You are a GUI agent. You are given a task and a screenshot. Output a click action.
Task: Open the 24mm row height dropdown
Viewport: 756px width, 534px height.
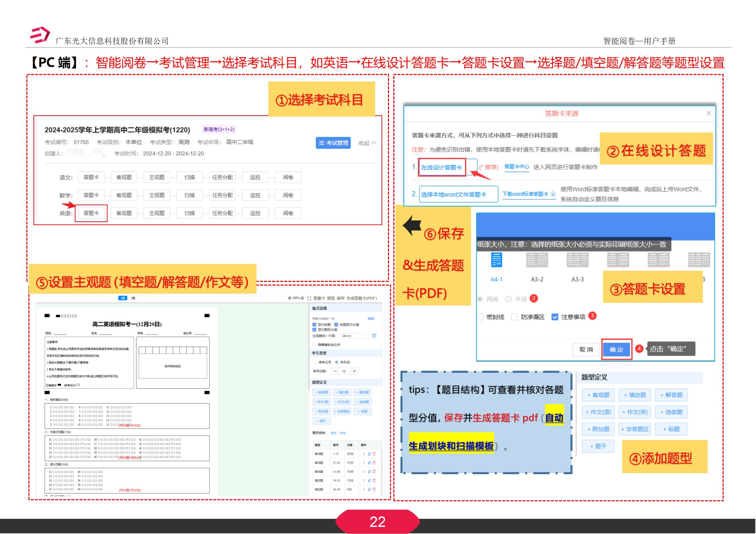pos(354,336)
